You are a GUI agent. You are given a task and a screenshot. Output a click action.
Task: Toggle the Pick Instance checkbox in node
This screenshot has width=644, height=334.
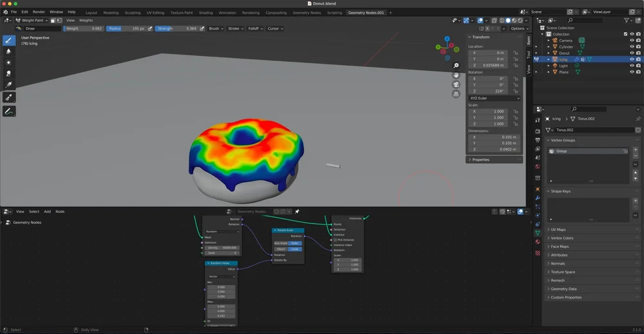pyautogui.click(x=335, y=240)
